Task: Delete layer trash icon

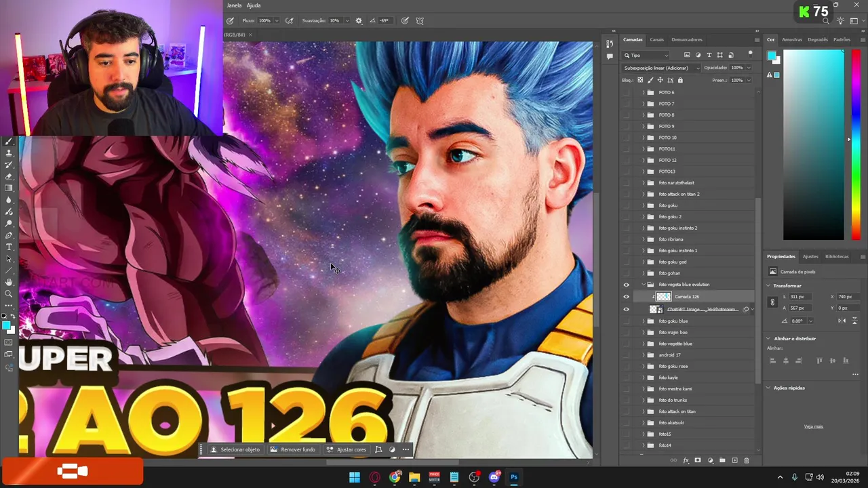Action: 747,460
